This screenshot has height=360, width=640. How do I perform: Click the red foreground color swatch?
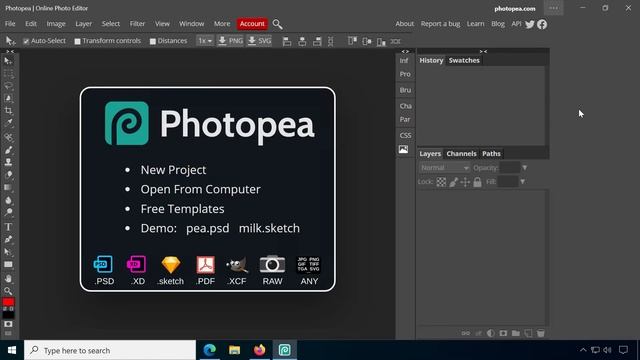point(8,302)
